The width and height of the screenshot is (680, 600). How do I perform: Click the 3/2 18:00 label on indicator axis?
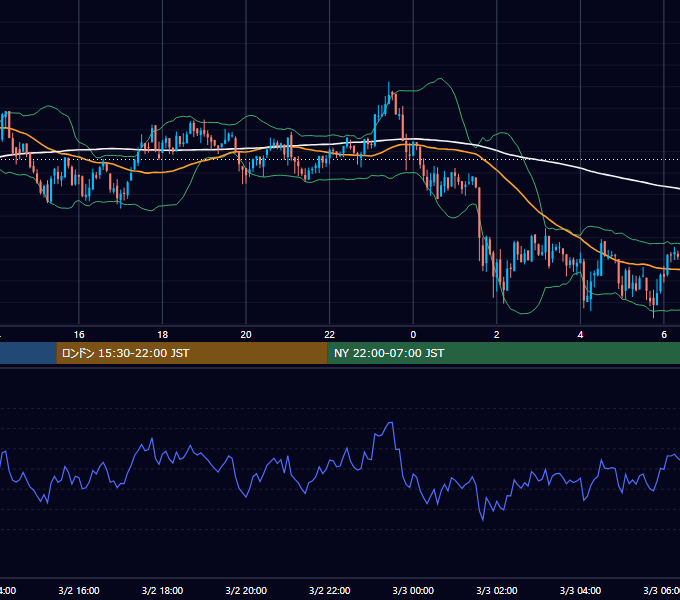coord(163,590)
